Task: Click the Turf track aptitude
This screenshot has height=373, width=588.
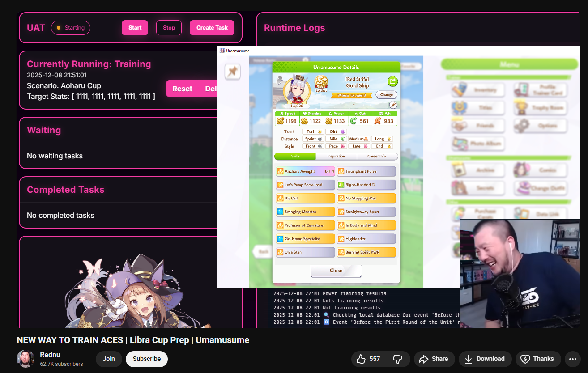Action: pos(313,132)
